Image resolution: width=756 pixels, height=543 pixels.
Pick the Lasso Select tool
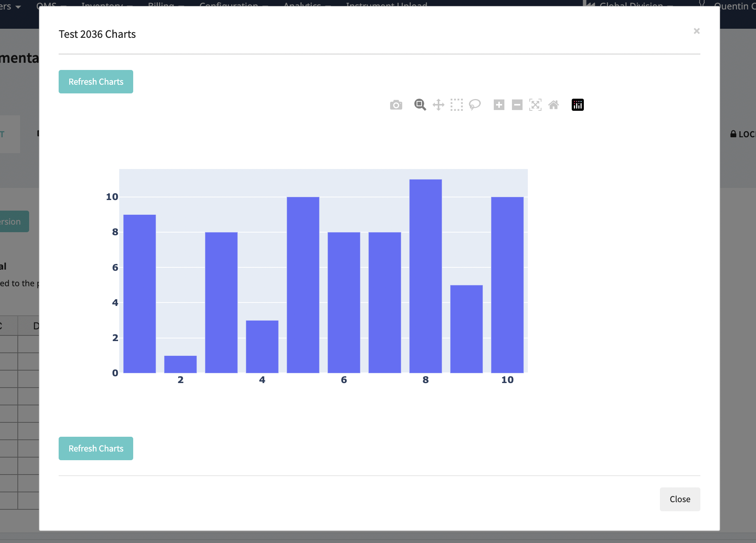tap(474, 105)
